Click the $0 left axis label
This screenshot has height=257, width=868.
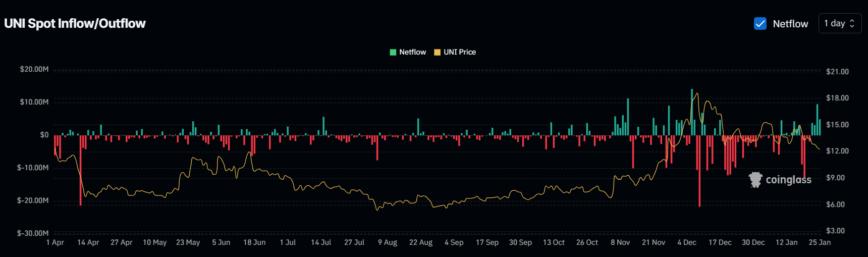point(44,135)
